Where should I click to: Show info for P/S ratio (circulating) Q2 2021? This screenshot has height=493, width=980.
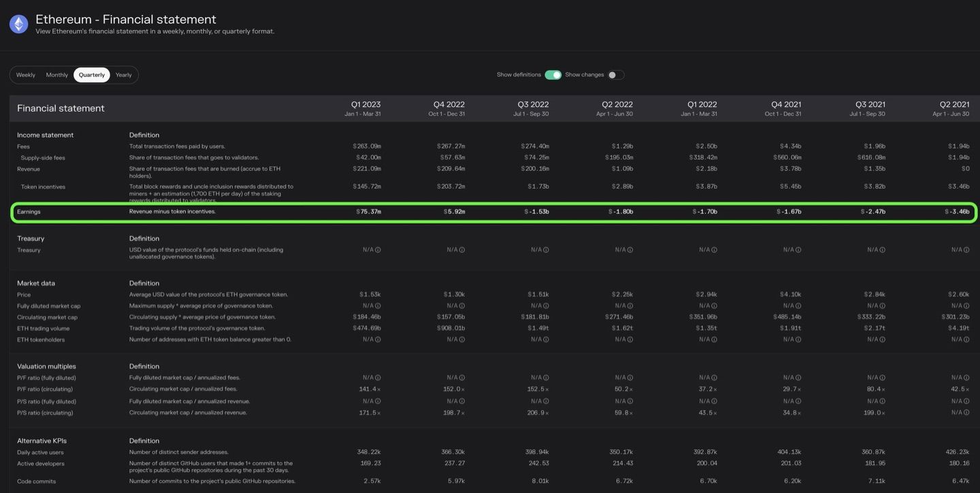click(x=967, y=413)
